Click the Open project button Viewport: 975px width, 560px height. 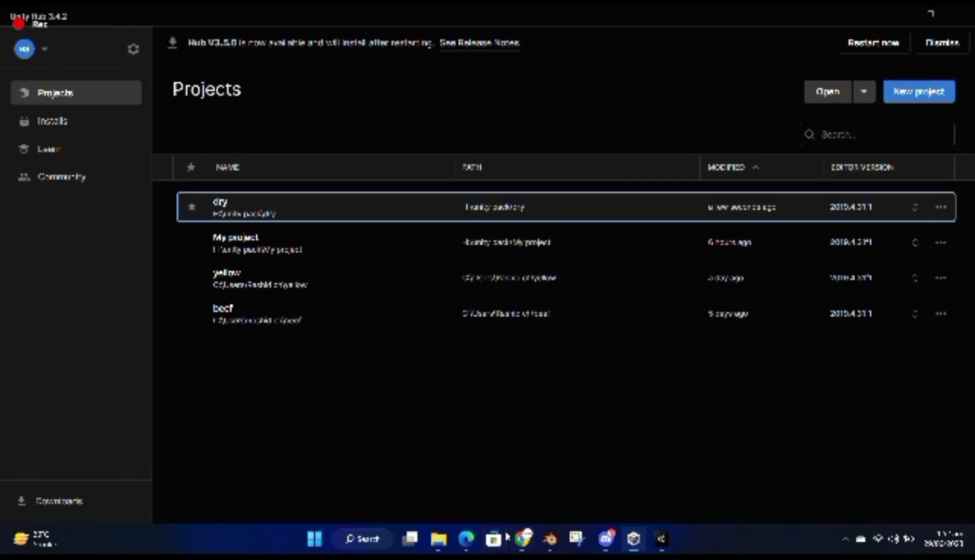[828, 92]
